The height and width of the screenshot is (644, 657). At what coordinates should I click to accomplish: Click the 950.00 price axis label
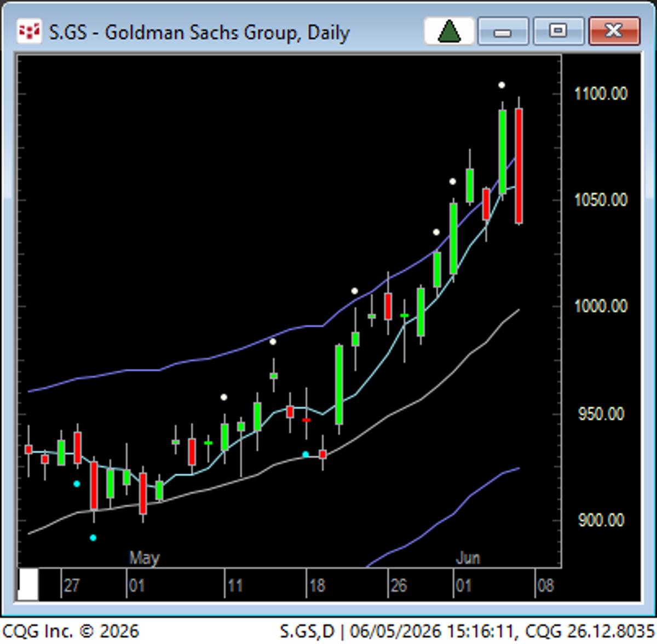[602, 413]
